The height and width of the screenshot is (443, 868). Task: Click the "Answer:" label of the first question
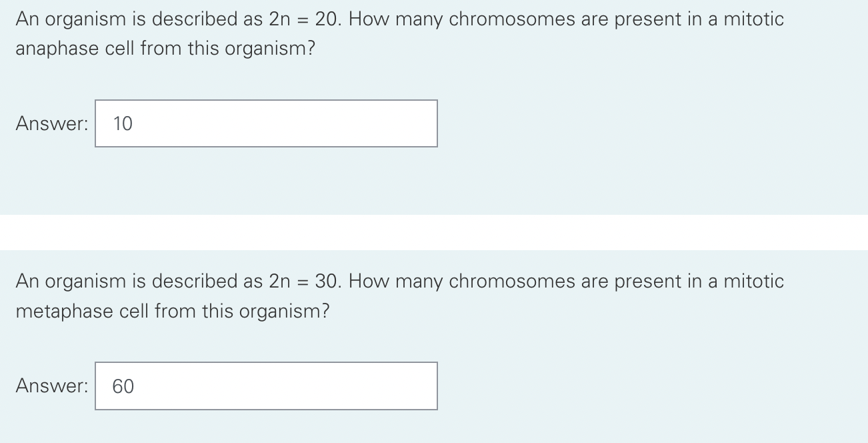[x=51, y=123]
